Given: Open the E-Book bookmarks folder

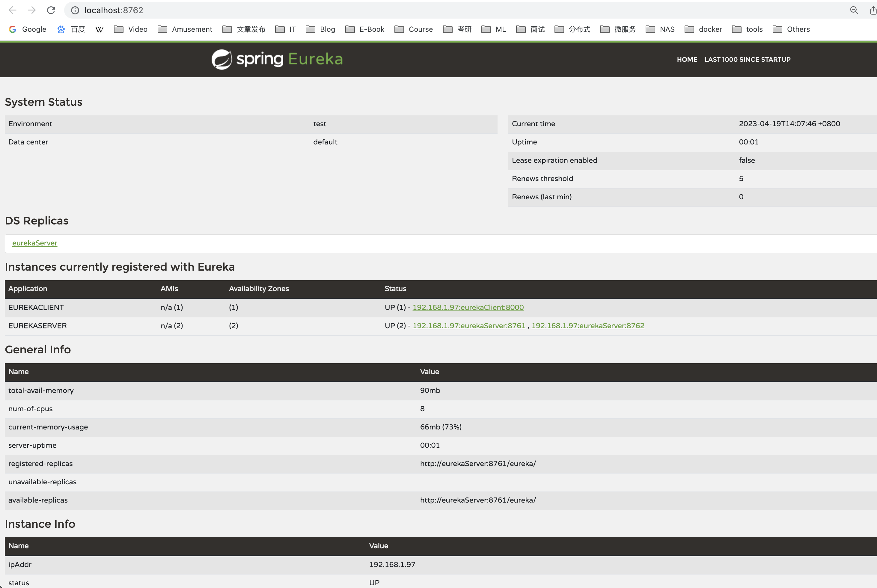Looking at the screenshot, I should pos(365,29).
